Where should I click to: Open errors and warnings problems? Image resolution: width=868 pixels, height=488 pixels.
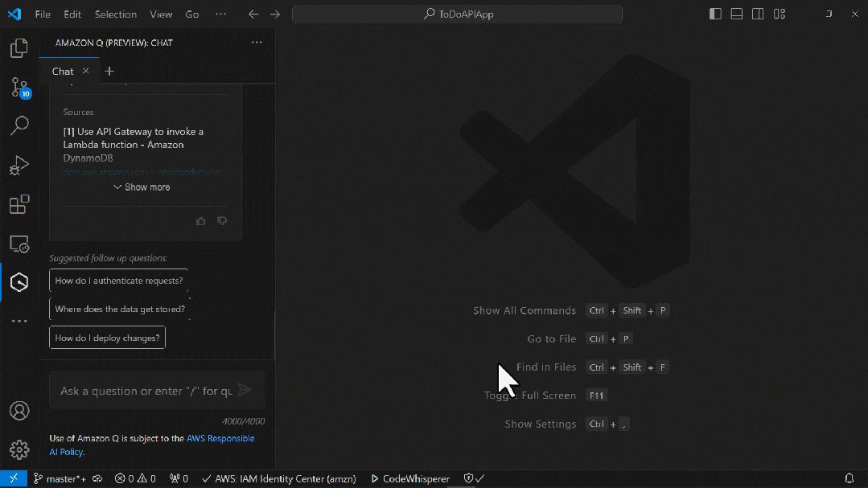pos(135,478)
